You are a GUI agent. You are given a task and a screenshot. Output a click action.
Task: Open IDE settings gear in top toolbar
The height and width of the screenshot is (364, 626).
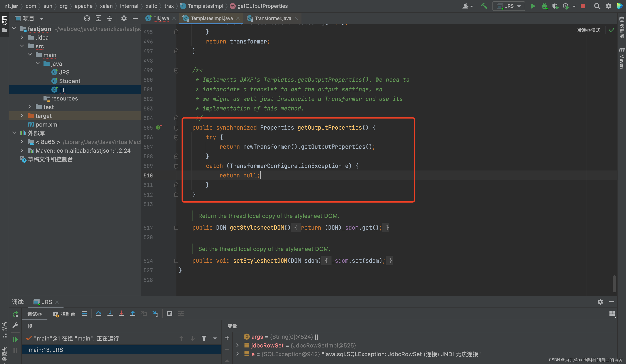[x=608, y=6]
